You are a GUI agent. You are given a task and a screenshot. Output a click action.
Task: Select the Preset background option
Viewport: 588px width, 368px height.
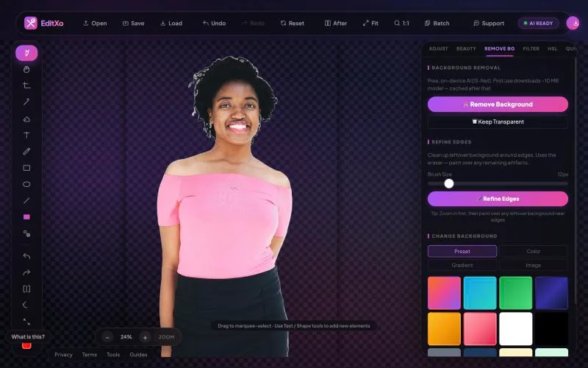coord(462,251)
